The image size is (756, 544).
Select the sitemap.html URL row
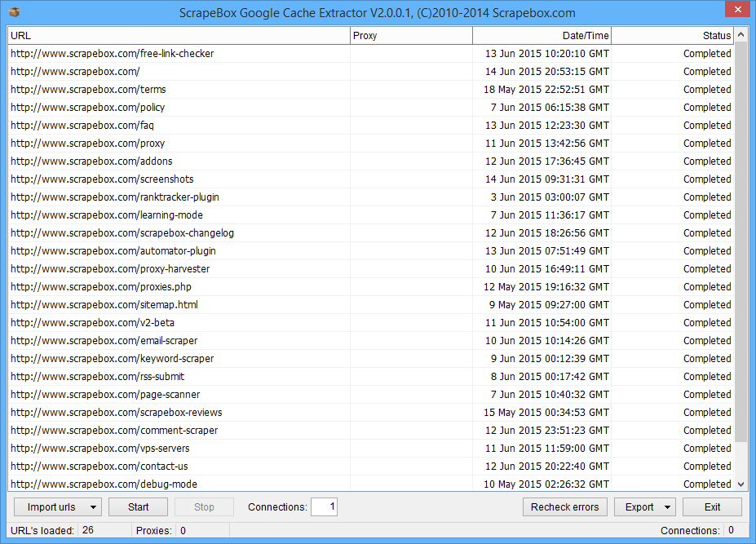104,305
